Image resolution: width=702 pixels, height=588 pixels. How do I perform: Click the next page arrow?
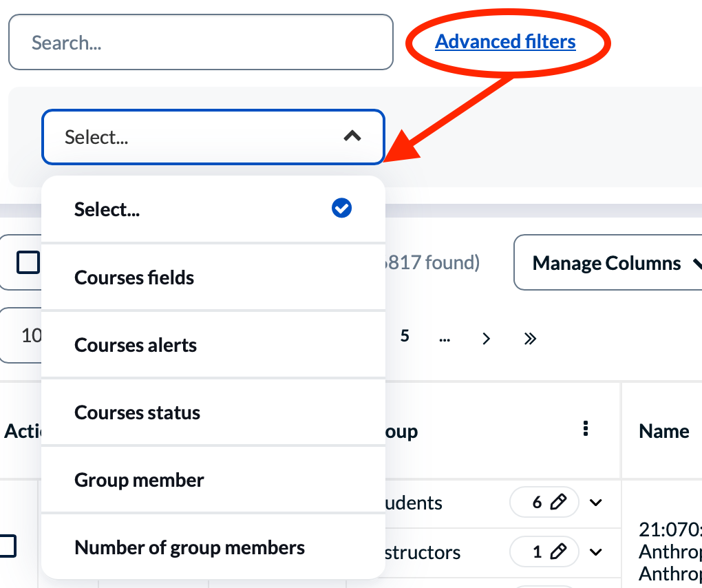(x=486, y=338)
